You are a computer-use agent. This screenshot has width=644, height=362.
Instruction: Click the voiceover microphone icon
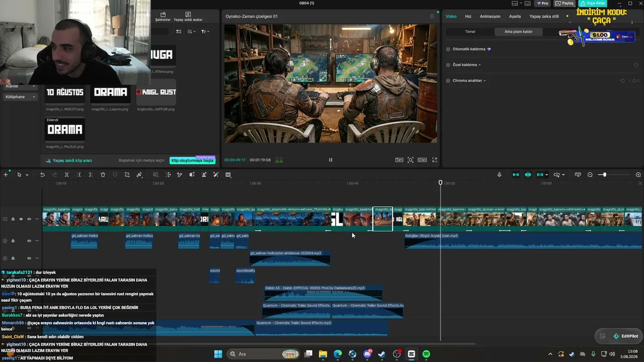click(499, 175)
